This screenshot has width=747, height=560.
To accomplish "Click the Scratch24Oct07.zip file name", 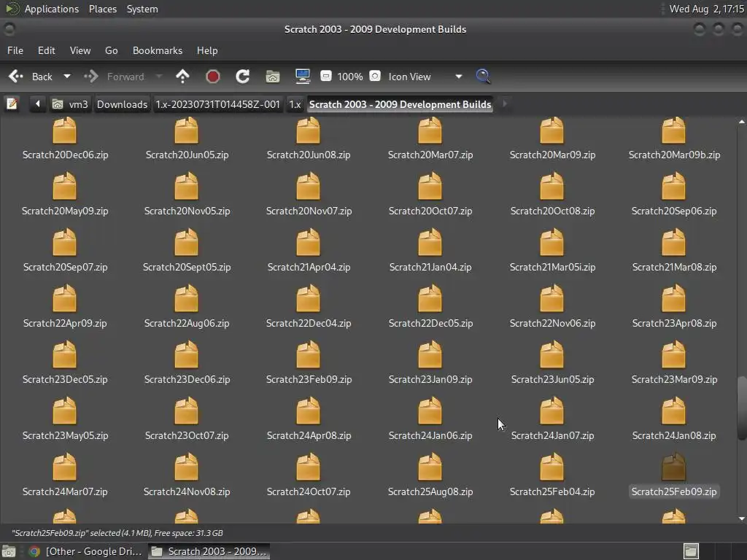I will pyautogui.click(x=309, y=491).
